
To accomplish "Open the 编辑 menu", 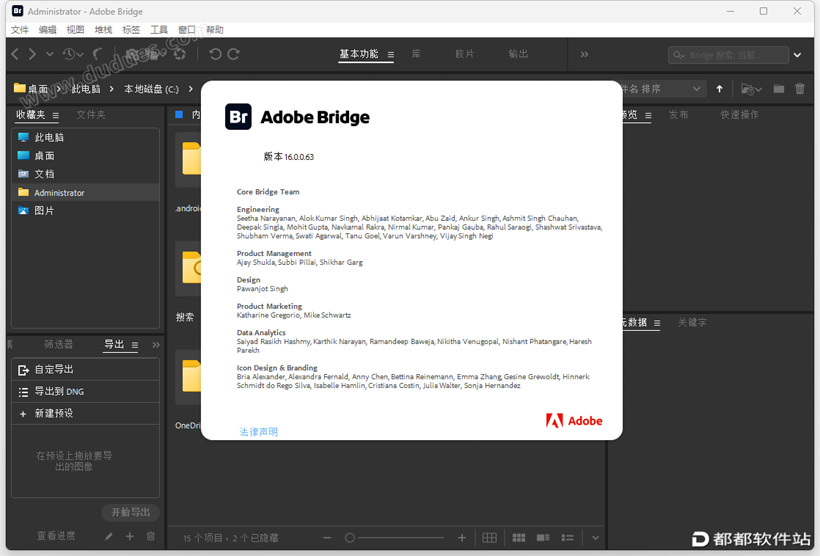I will [47, 30].
